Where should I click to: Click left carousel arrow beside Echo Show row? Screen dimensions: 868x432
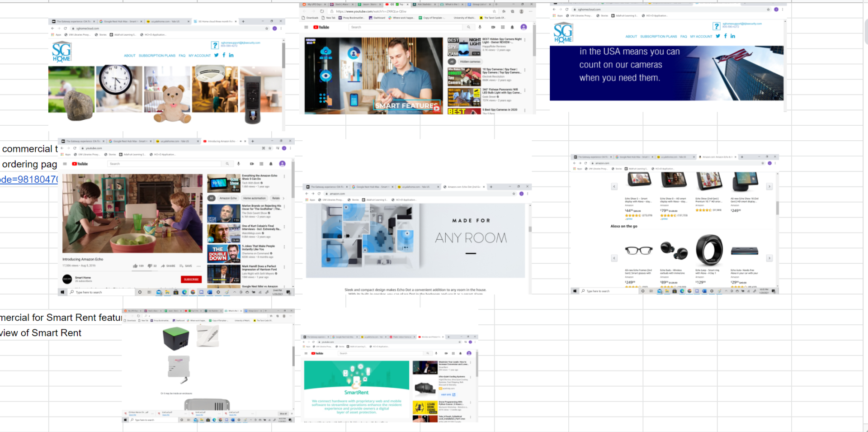(614, 186)
